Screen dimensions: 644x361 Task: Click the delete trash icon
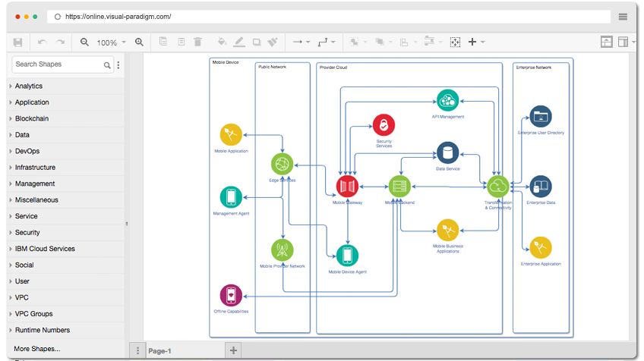197,42
